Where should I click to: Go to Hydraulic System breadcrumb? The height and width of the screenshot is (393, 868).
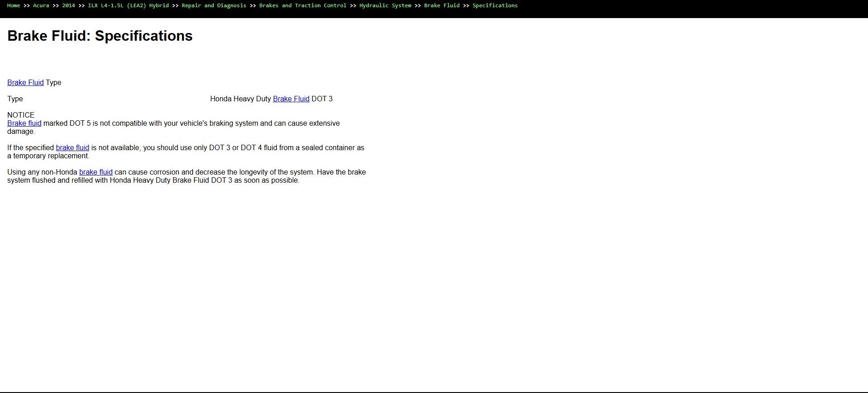[385, 5]
